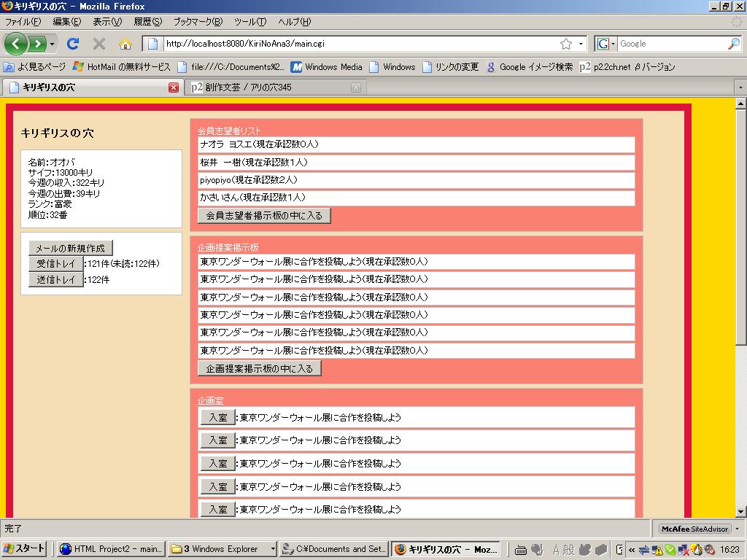Viewport: 747px width, 560px height.
Task: Open the Google イメージ検索 bookmark
Action: 530,67
